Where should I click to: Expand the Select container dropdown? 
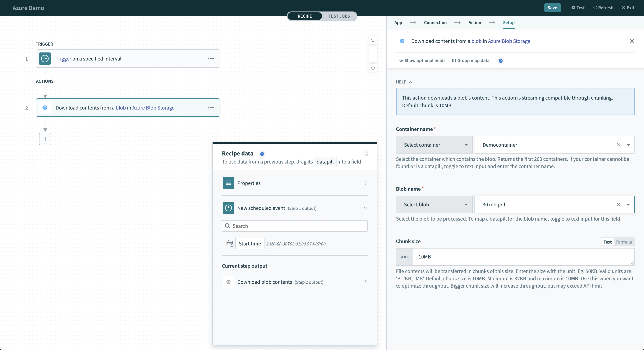tap(434, 144)
